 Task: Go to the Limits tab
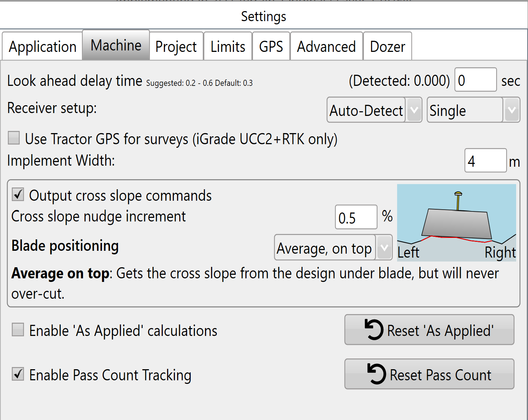(x=228, y=47)
